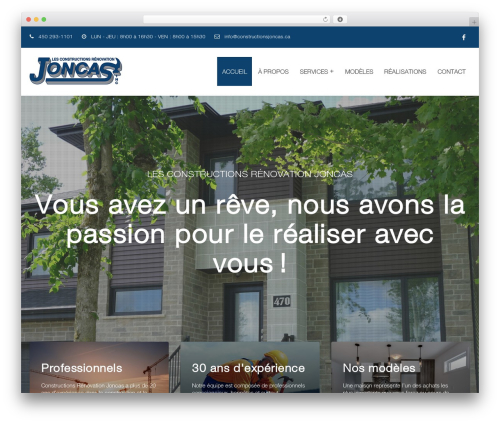Click the clock icon beside opening hours
This screenshot has height=423, width=500.
point(84,37)
